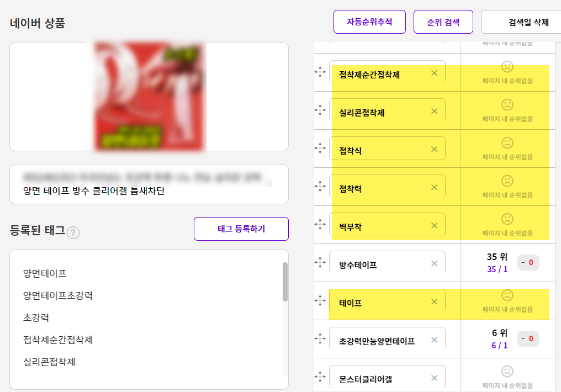Delete the 초강력만능양면테이프 keyword
561x392 pixels.
tap(435, 340)
